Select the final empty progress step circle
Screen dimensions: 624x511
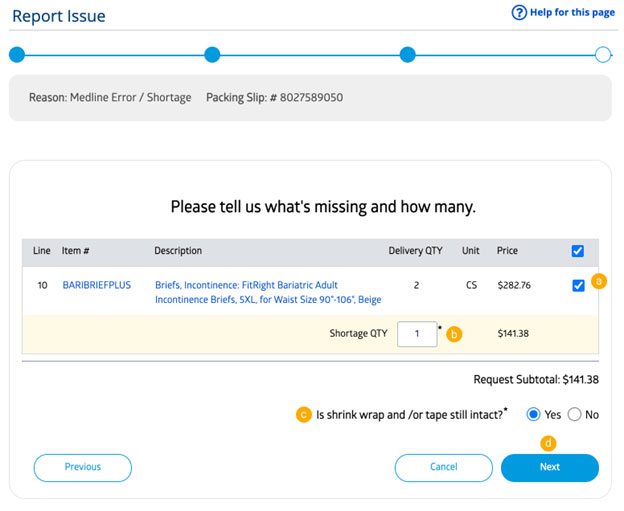click(603, 55)
